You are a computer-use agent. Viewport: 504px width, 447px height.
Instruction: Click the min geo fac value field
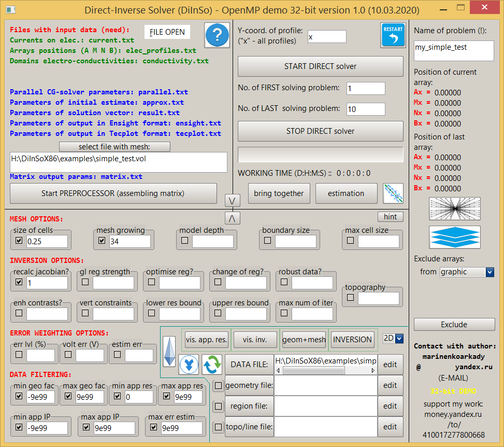[41, 397]
